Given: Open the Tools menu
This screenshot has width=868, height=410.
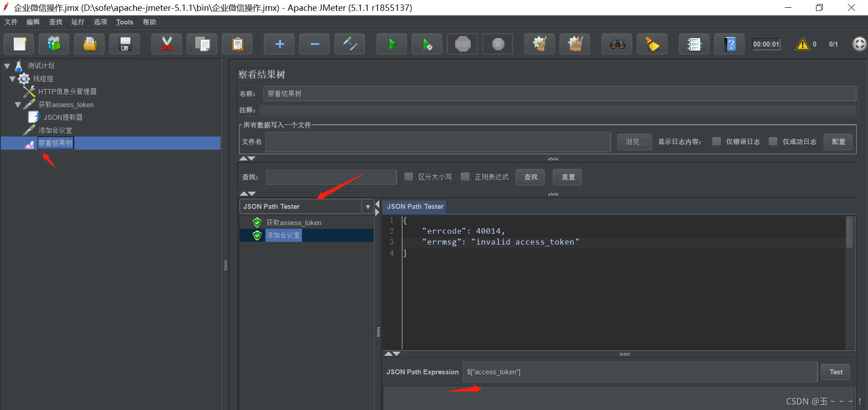Looking at the screenshot, I should tap(124, 22).
